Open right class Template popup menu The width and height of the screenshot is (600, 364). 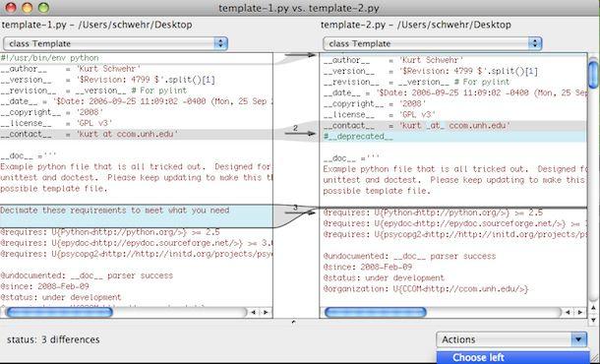click(433, 43)
